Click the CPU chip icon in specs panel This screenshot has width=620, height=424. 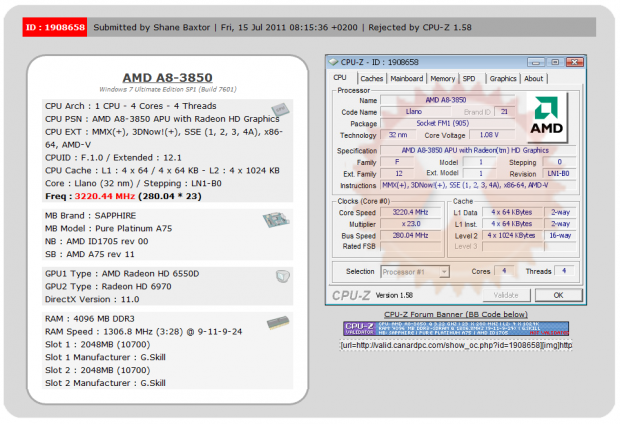coord(280,110)
